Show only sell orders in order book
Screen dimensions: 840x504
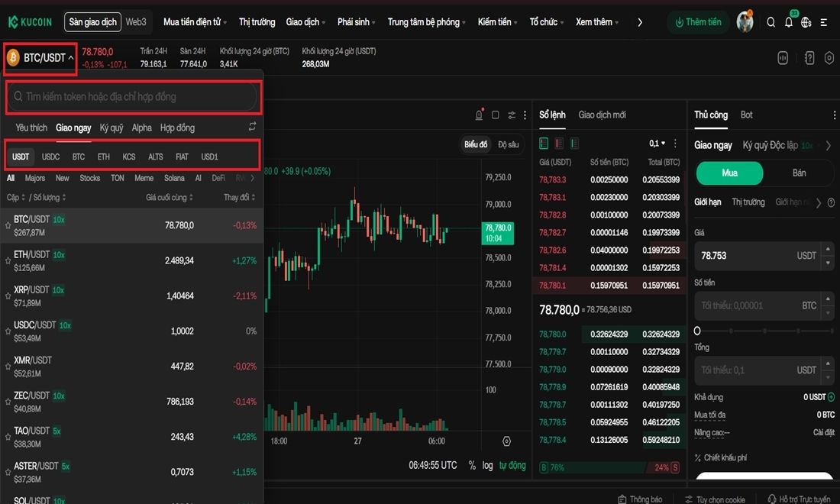pyautogui.click(x=559, y=143)
